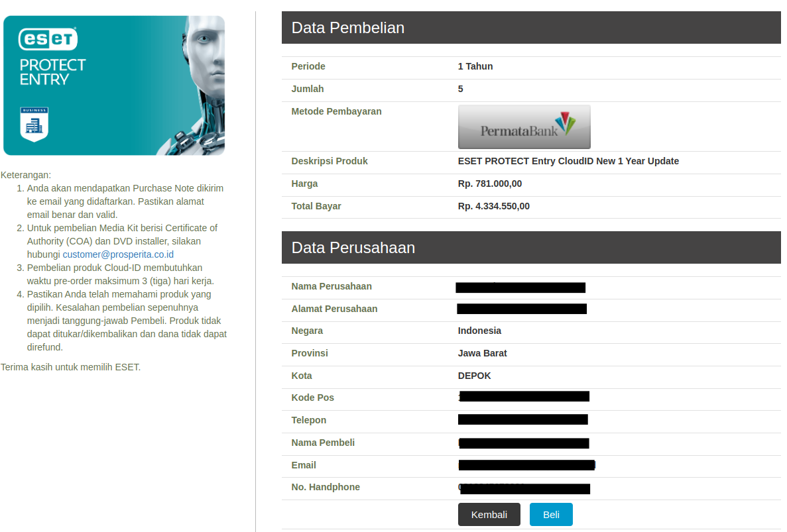Click the 'No. Handphone' label
Image resolution: width=787 pixels, height=532 pixels.
(326, 487)
